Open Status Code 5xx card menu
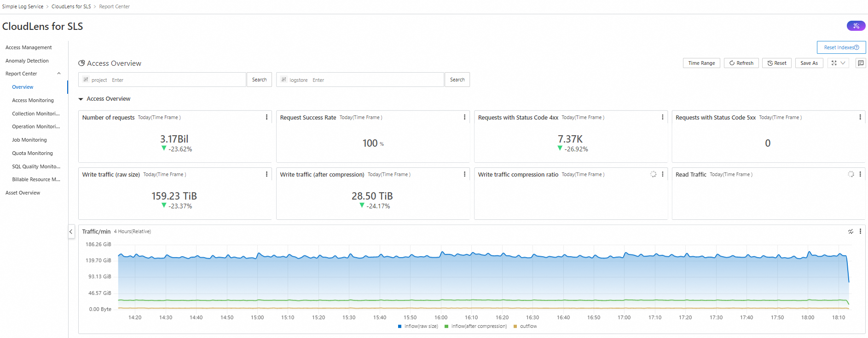Screen dimensions: 868x338 point(860,117)
